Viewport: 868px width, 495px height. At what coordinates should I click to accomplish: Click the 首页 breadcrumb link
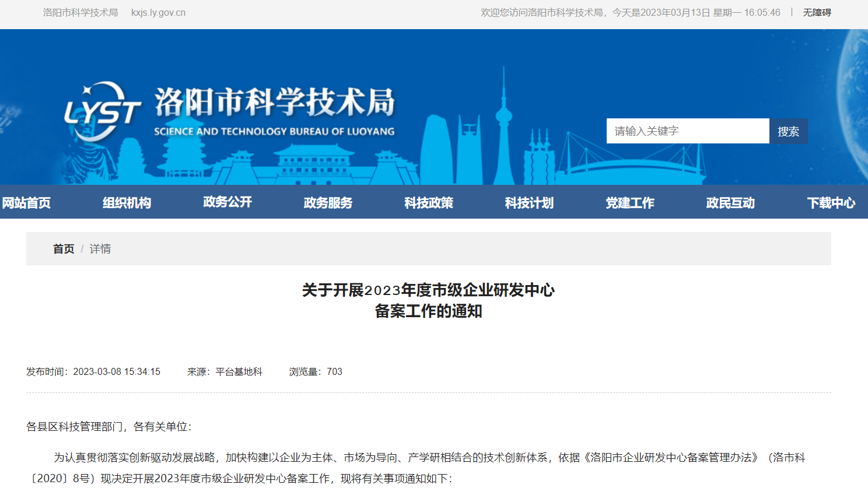64,249
